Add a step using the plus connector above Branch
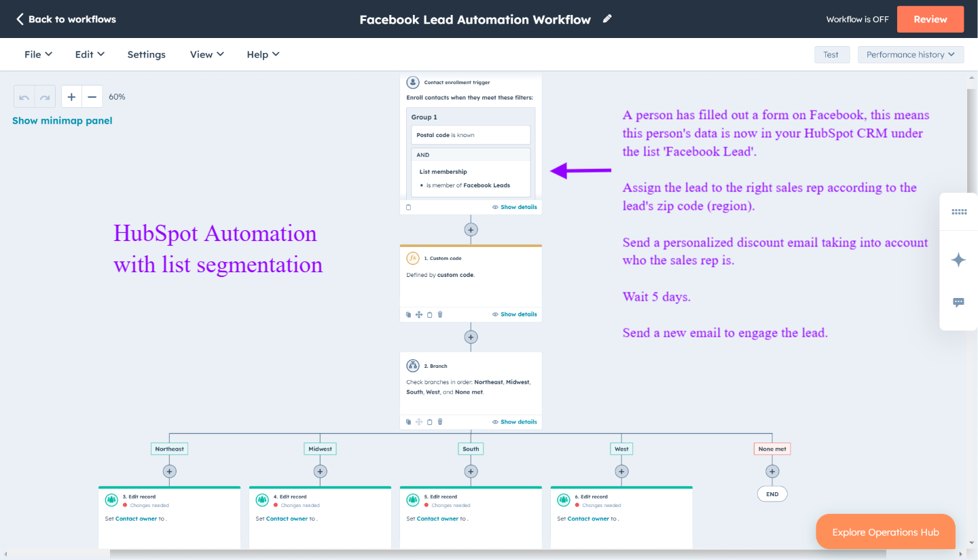This screenshot has height=560, width=978. [x=471, y=337]
